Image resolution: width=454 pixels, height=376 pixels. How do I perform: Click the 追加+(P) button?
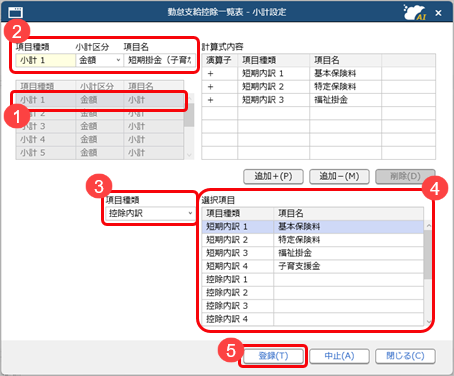coord(273,176)
